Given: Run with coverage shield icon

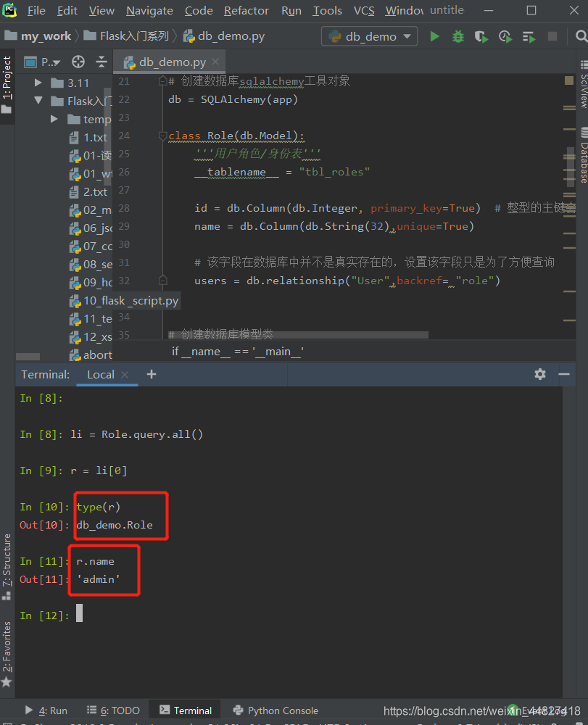Looking at the screenshot, I should pos(481,36).
